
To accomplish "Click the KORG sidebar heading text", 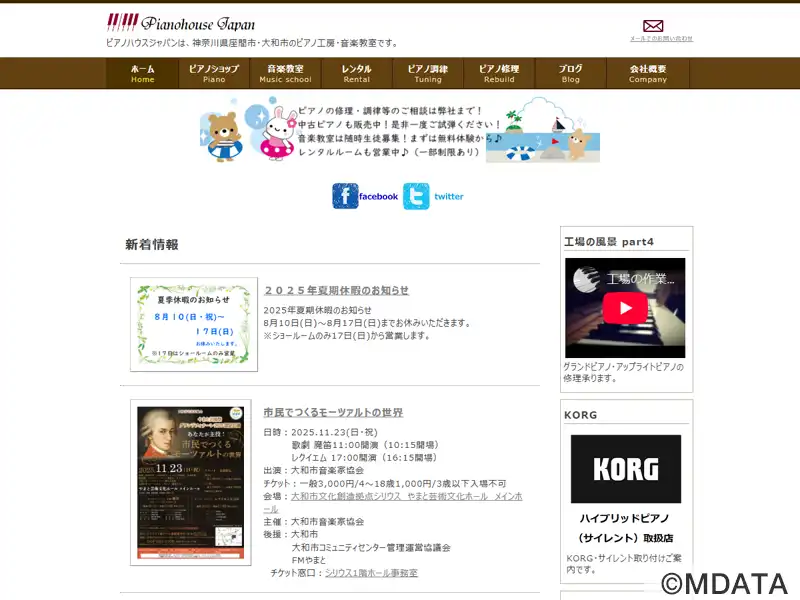I will (x=581, y=415).
